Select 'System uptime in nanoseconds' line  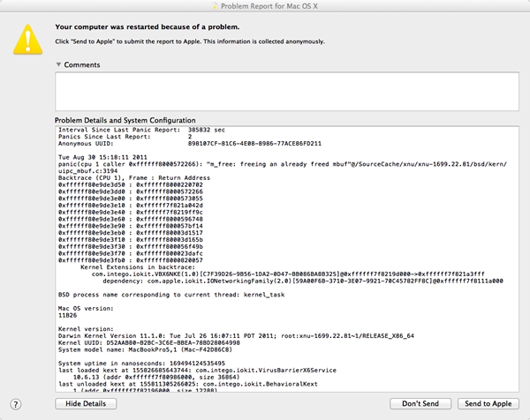tap(141, 364)
